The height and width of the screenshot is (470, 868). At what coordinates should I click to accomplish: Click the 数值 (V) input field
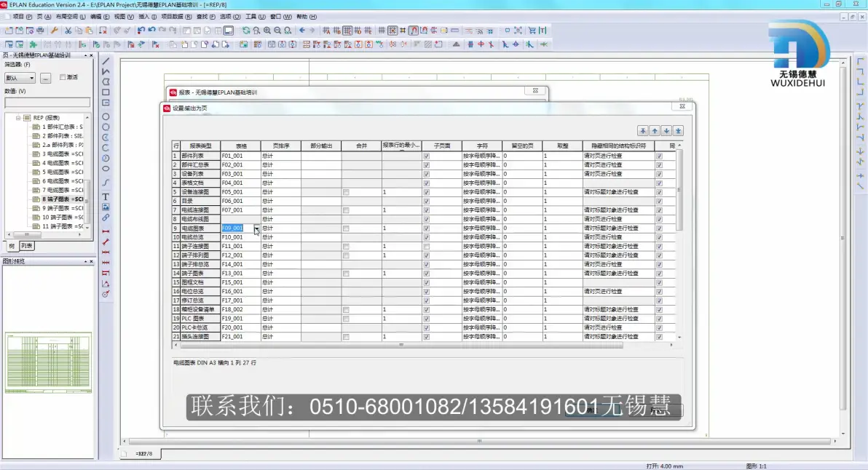pyautogui.click(x=47, y=103)
